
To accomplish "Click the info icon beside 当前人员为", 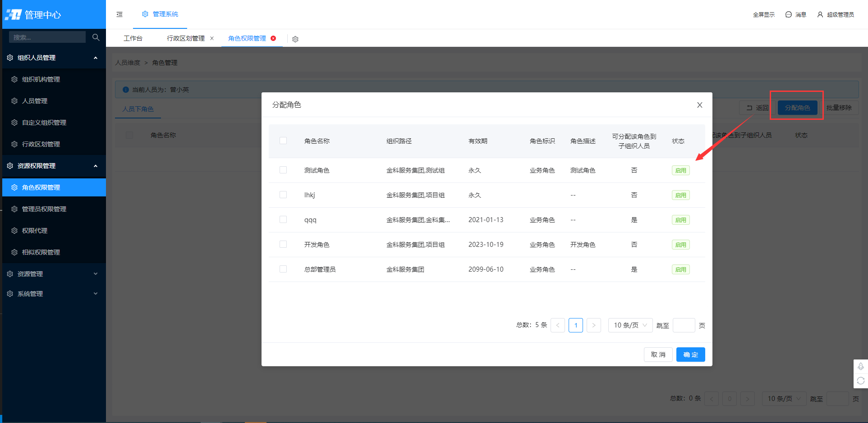I will (126, 90).
